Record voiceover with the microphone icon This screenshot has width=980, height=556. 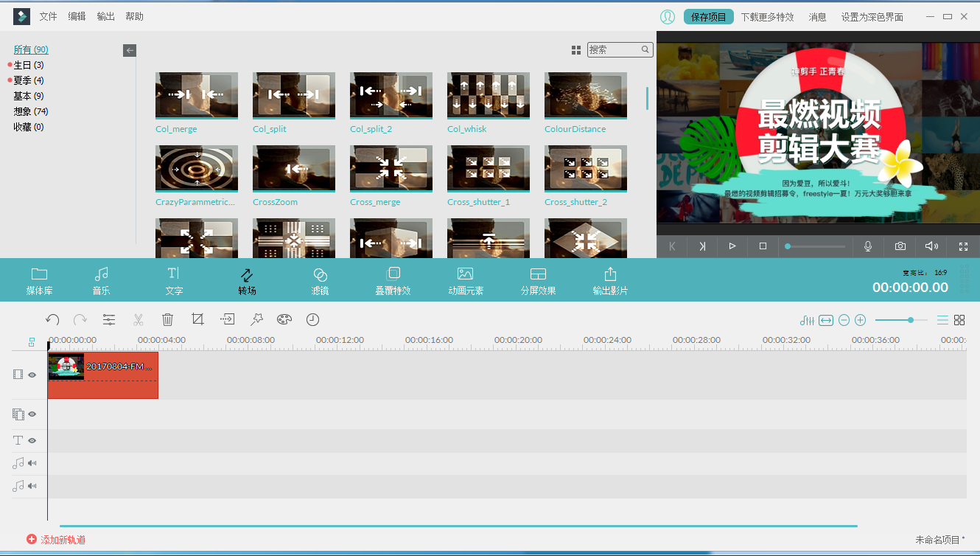868,246
